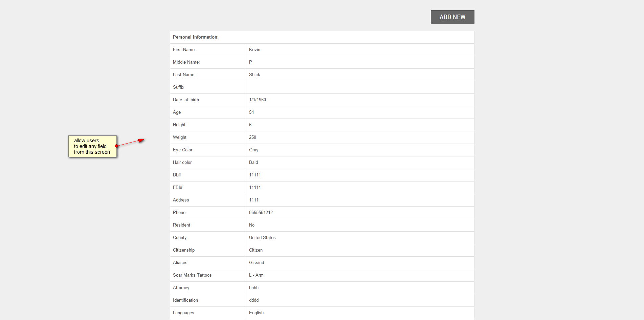Viewport: 644px width, 320px height.
Task: Click the Scar Marks Tattoos value L - Arm
Action: 256,275
